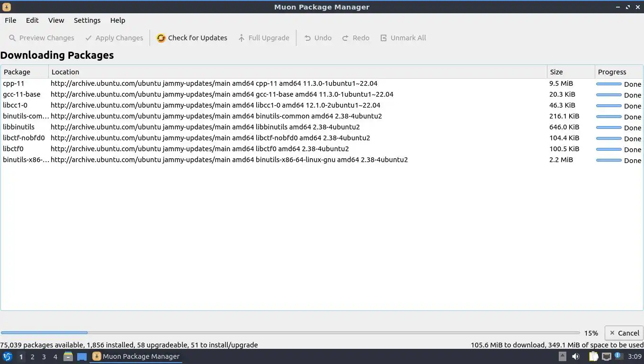644x364 pixels.
Task: Select the binutils-com… package name
Action: (26, 116)
